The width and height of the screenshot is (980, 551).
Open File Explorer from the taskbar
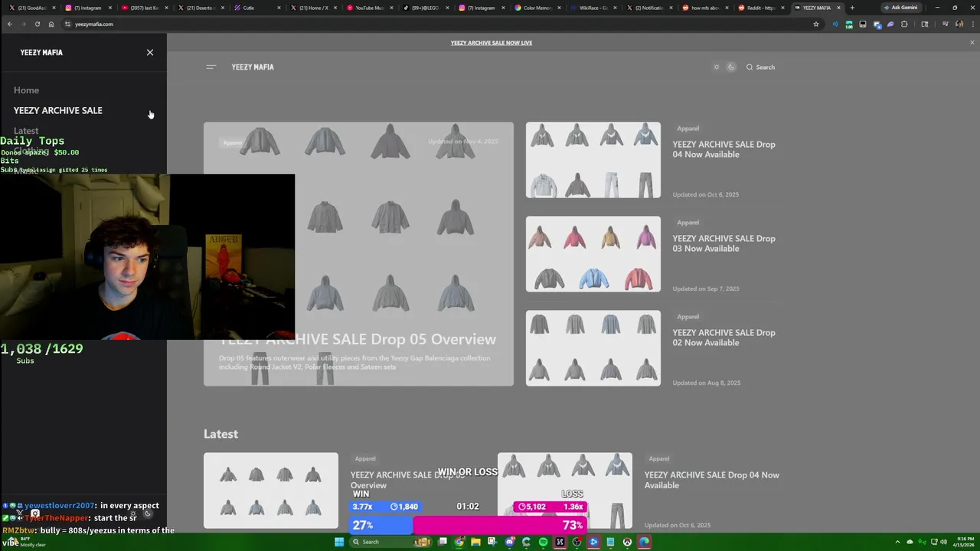point(475,542)
